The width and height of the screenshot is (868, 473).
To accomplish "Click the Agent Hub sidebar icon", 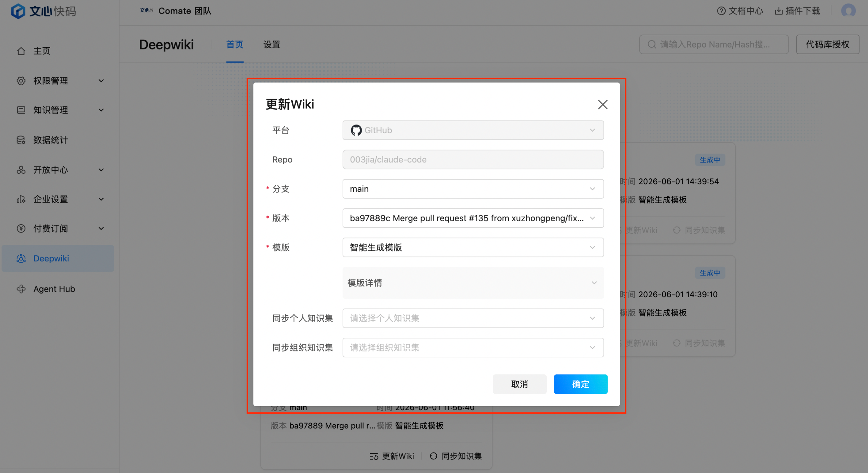I will [x=21, y=289].
